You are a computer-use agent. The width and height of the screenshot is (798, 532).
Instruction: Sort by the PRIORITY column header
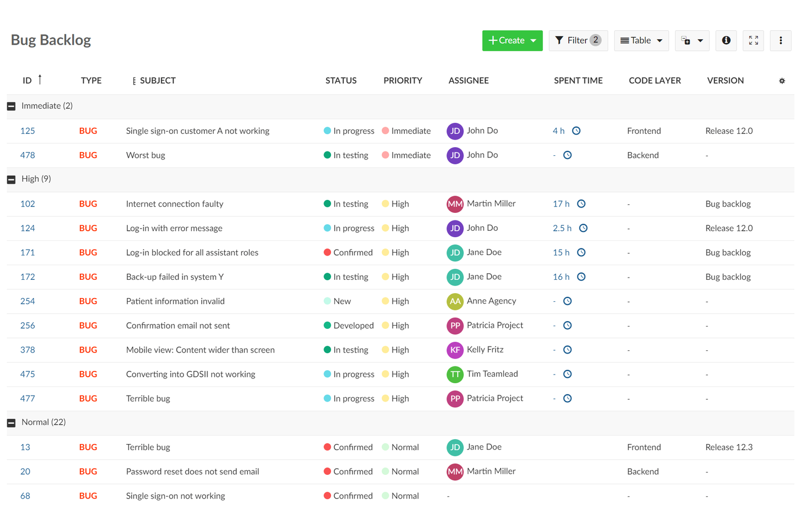pyautogui.click(x=403, y=80)
